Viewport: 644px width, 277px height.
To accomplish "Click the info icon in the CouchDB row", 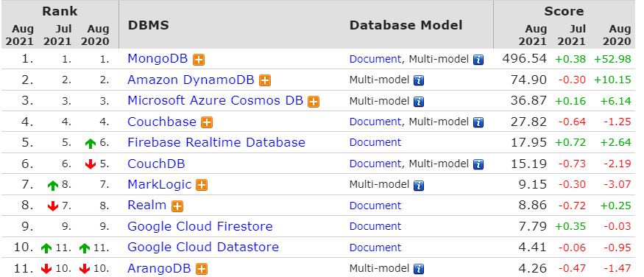I will [478, 164].
